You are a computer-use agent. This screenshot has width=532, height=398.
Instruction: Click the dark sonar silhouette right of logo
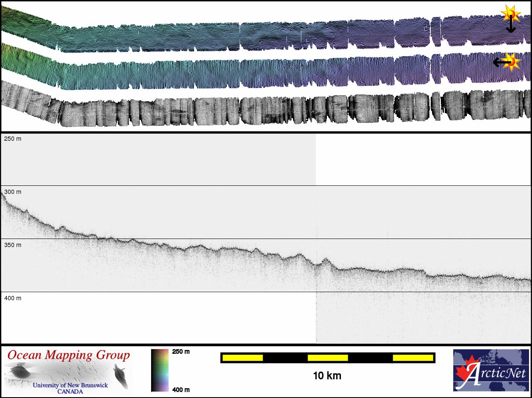[x=120, y=376]
